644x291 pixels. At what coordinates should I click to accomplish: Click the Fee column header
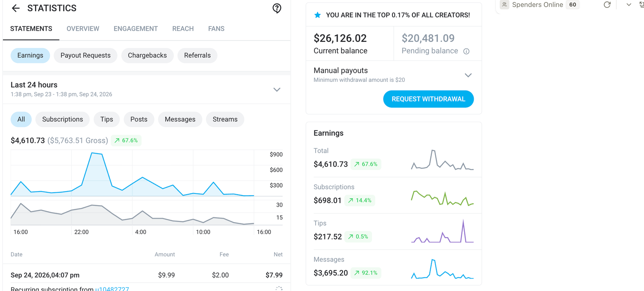pos(224,254)
